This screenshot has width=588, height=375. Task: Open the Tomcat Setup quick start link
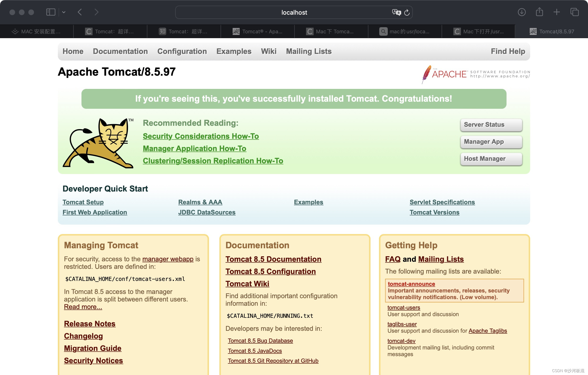pyautogui.click(x=83, y=202)
